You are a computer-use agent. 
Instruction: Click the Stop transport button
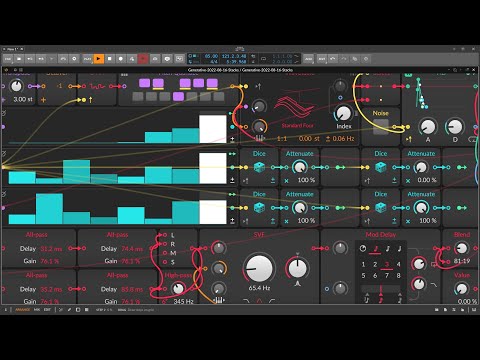110,59
